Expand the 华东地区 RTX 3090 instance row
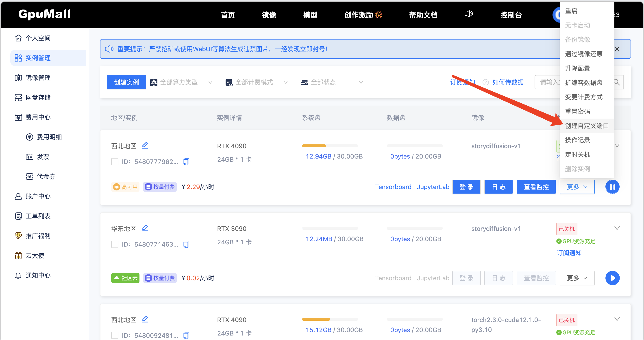The height and width of the screenshot is (340, 644). (x=617, y=228)
